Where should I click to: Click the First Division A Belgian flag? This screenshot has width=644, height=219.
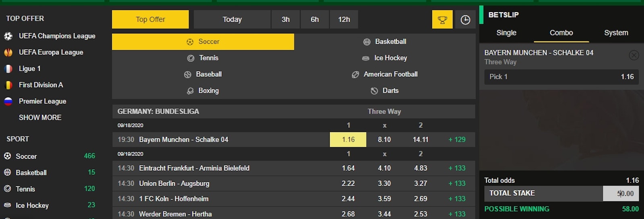point(8,85)
